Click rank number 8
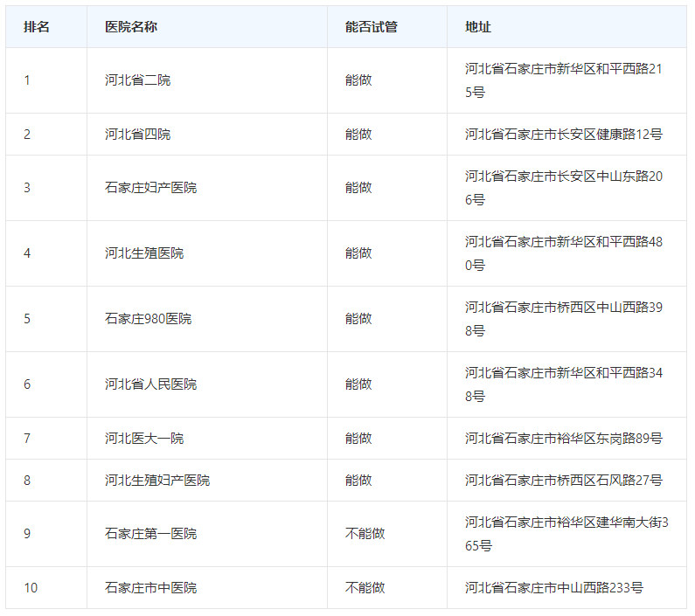Screen dimensions: 695x616 point(27,481)
